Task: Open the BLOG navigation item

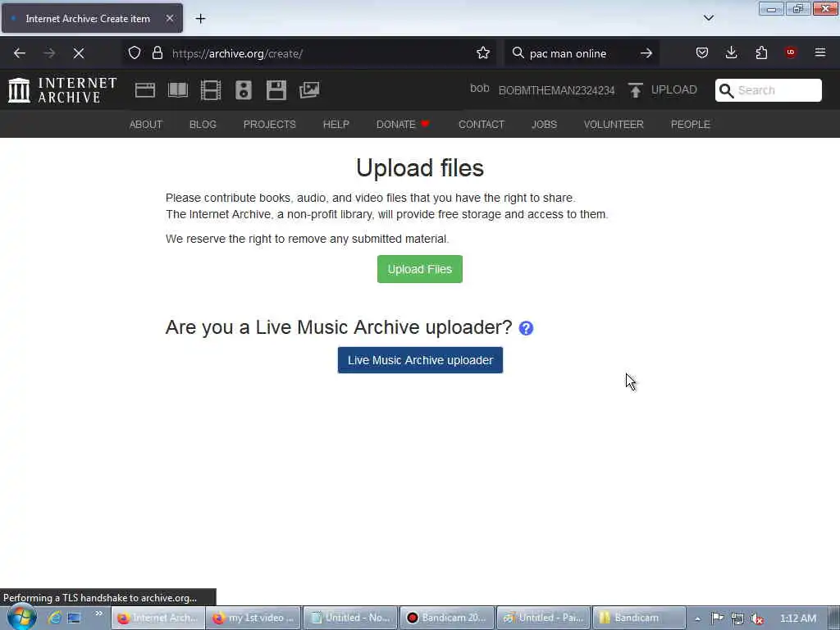Action: coord(203,125)
